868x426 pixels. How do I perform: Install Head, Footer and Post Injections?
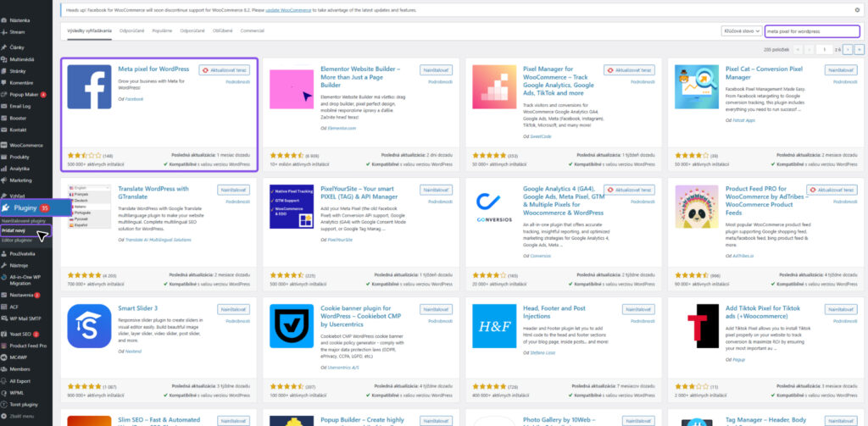(x=638, y=309)
